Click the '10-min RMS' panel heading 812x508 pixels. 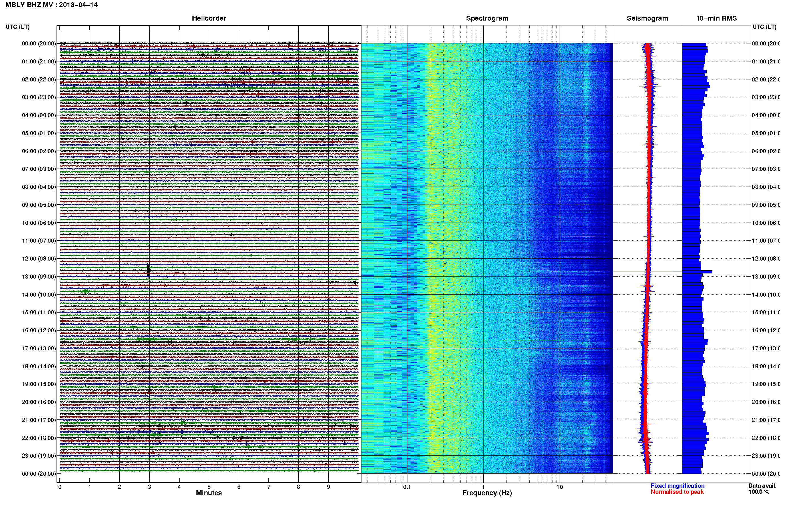[716, 18]
